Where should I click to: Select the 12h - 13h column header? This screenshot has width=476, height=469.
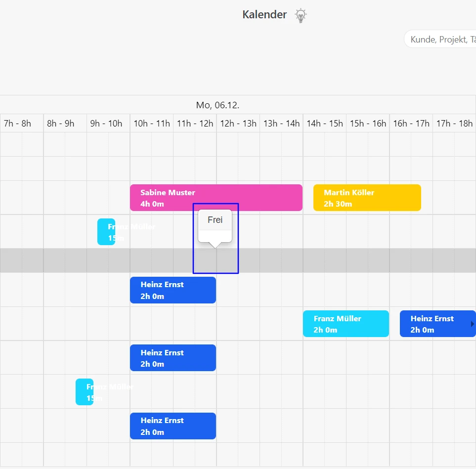point(238,124)
